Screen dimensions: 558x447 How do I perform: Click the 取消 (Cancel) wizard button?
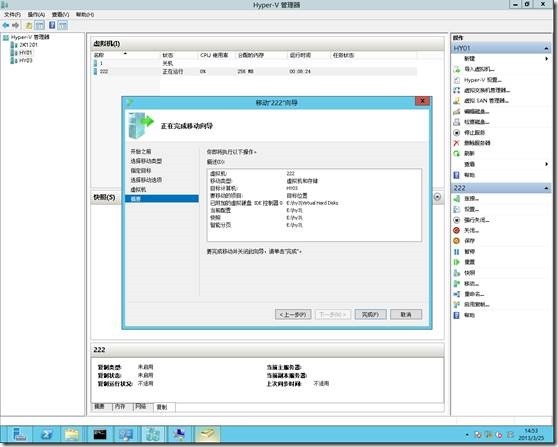coord(406,315)
